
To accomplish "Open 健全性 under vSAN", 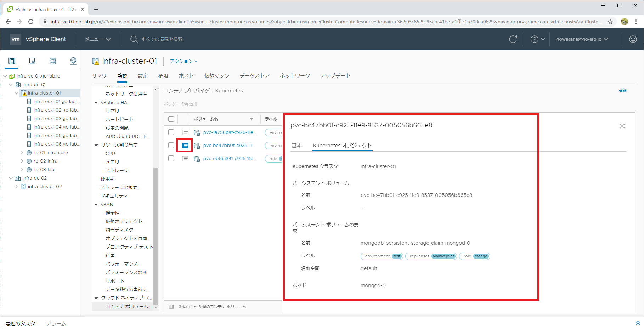I will click(x=113, y=213).
